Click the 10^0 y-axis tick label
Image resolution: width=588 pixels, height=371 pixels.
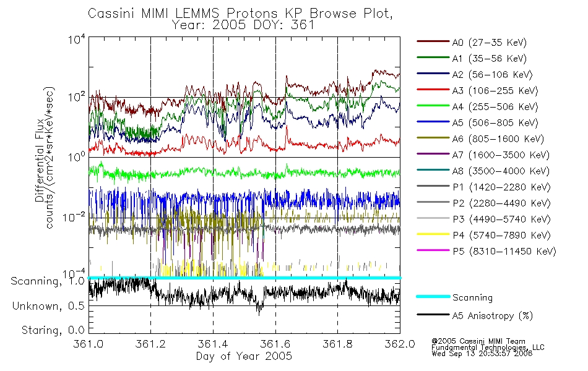77,156
